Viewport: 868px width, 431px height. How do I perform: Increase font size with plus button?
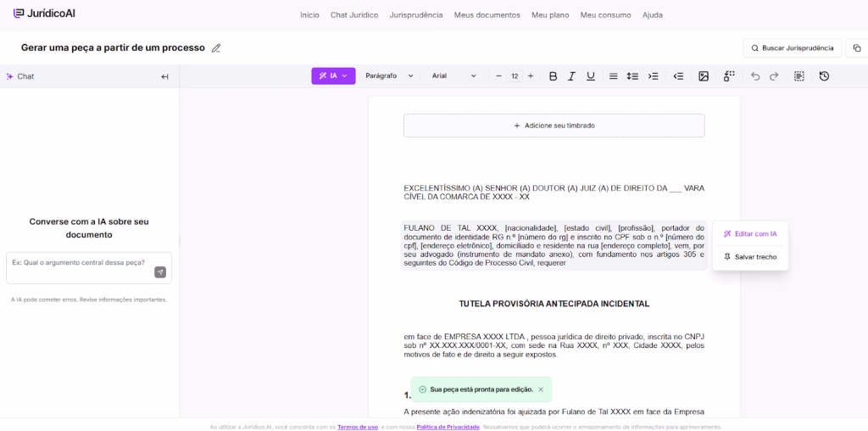coord(531,76)
